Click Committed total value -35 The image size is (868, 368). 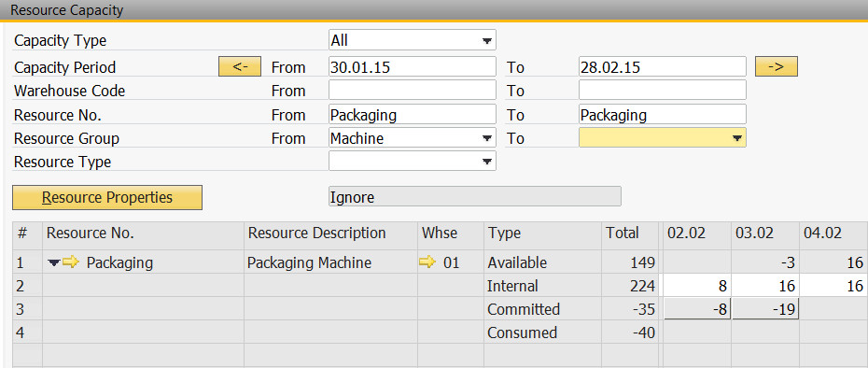click(x=629, y=309)
